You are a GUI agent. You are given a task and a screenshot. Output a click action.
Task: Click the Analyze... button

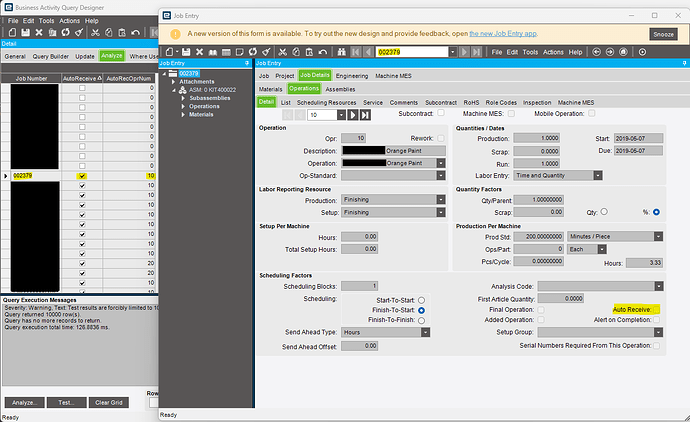click(x=25, y=403)
